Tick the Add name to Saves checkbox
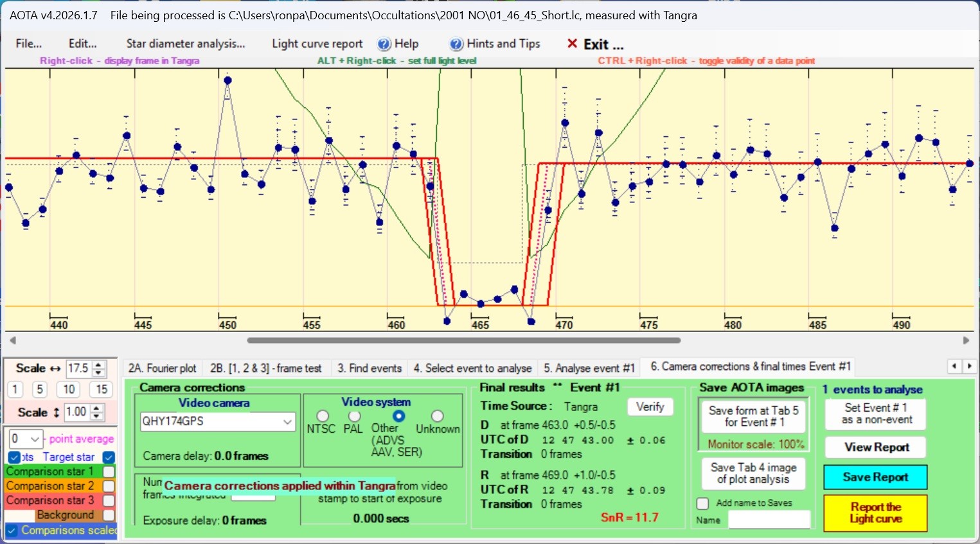Image resolution: width=980 pixels, height=544 pixels. [x=703, y=504]
